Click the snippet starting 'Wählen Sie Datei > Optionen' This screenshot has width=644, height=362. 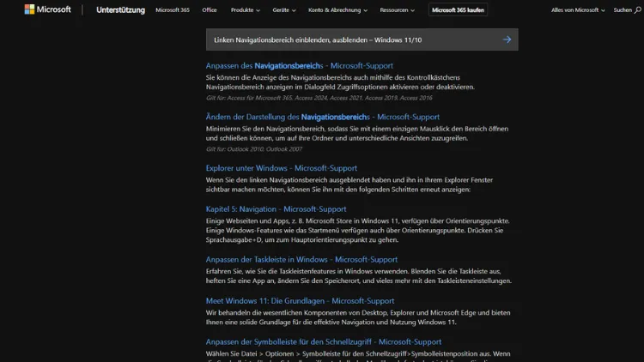[x=358, y=356]
